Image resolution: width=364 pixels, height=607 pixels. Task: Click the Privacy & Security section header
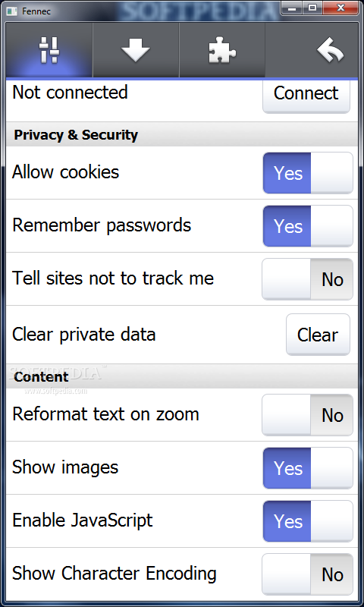click(x=182, y=135)
